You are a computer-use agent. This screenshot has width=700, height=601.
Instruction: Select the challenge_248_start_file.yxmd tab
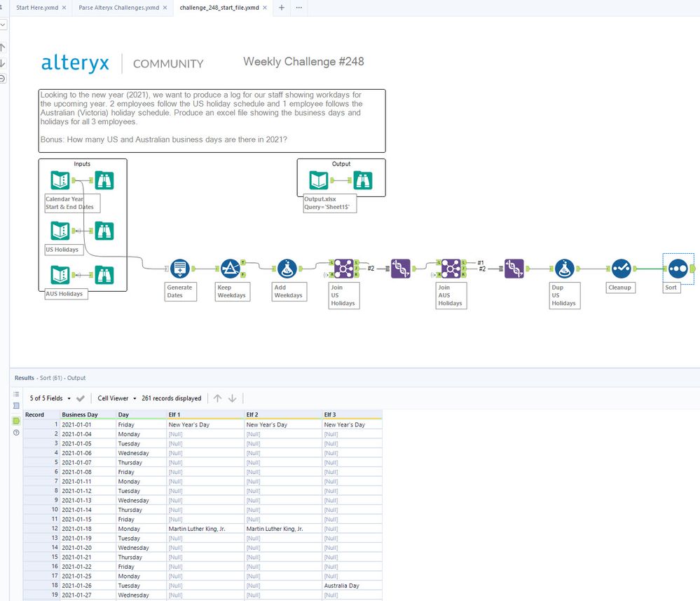click(x=219, y=8)
